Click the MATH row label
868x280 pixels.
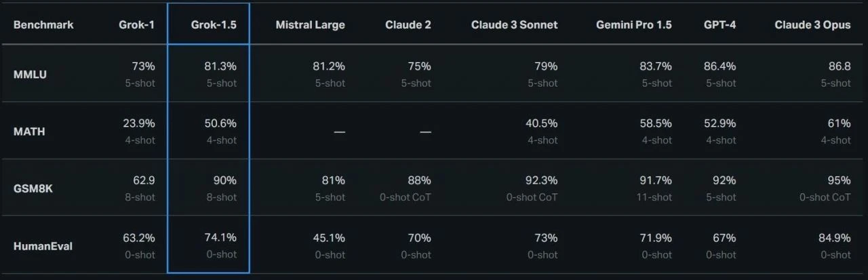[29, 132]
